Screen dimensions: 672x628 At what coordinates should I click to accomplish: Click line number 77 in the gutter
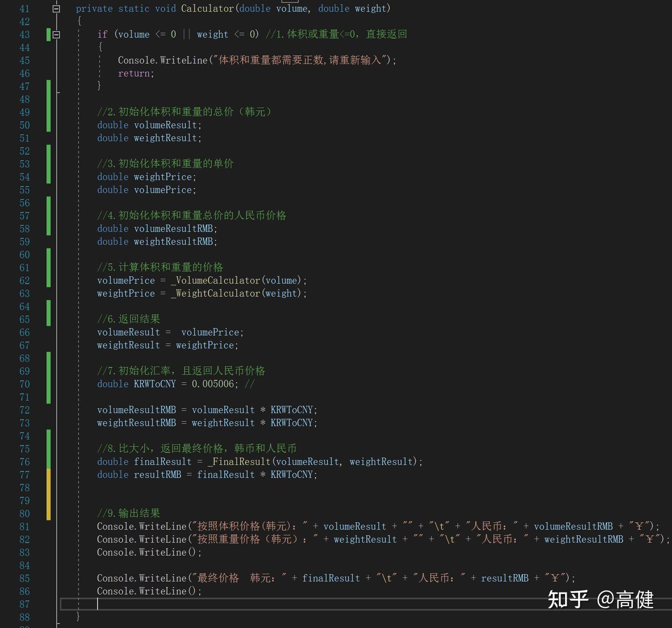tap(25, 475)
